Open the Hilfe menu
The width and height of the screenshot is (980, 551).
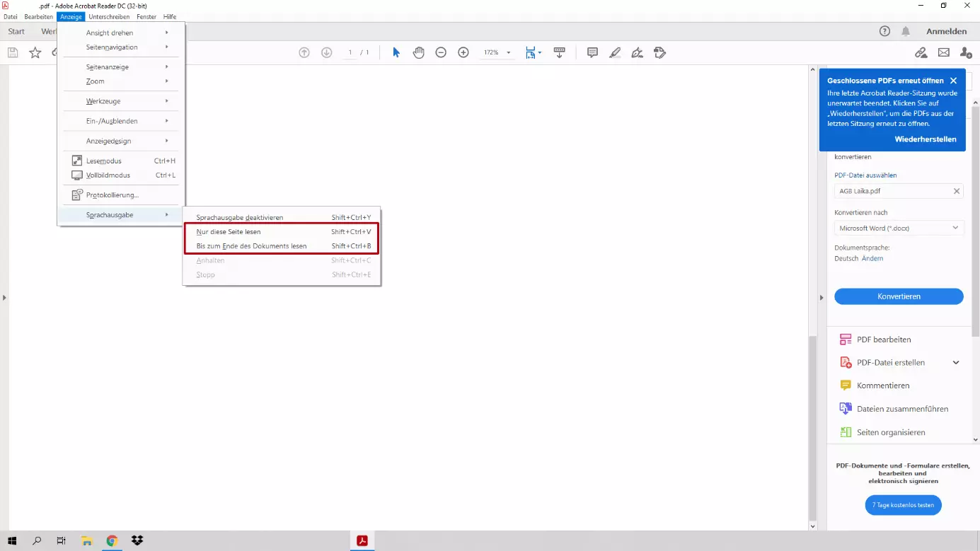click(x=170, y=16)
